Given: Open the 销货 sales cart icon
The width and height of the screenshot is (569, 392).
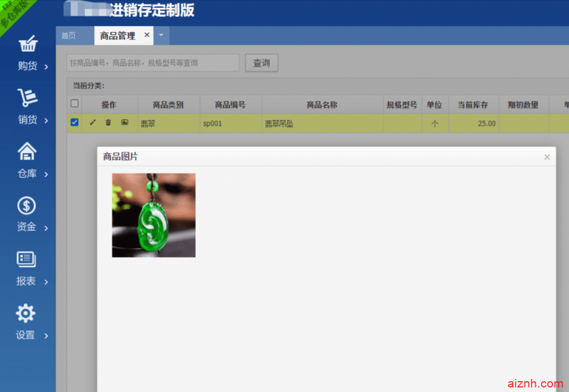Looking at the screenshot, I should 27,97.
